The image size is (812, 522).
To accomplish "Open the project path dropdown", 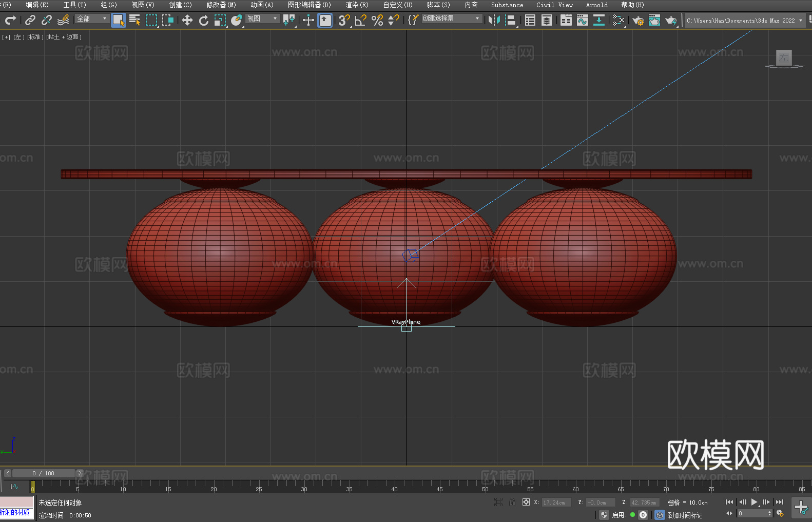I will (x=744, y=21).
